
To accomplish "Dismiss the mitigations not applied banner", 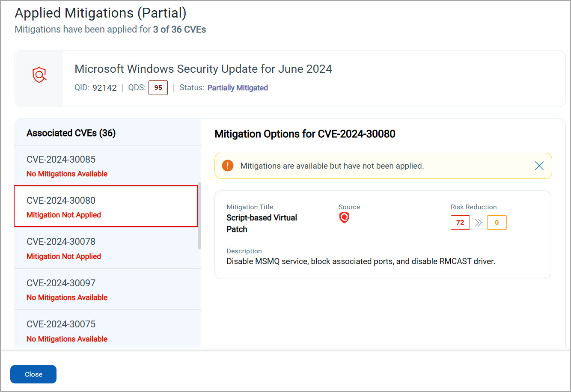I will pyautogui.click(x=539, y=166).
